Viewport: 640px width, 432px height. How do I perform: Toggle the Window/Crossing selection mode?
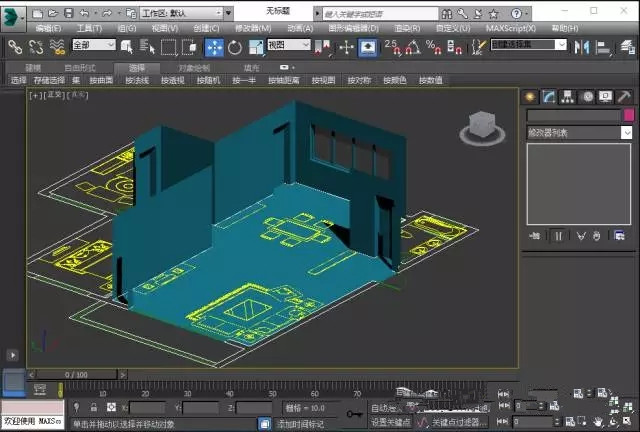tap(189, 47)
